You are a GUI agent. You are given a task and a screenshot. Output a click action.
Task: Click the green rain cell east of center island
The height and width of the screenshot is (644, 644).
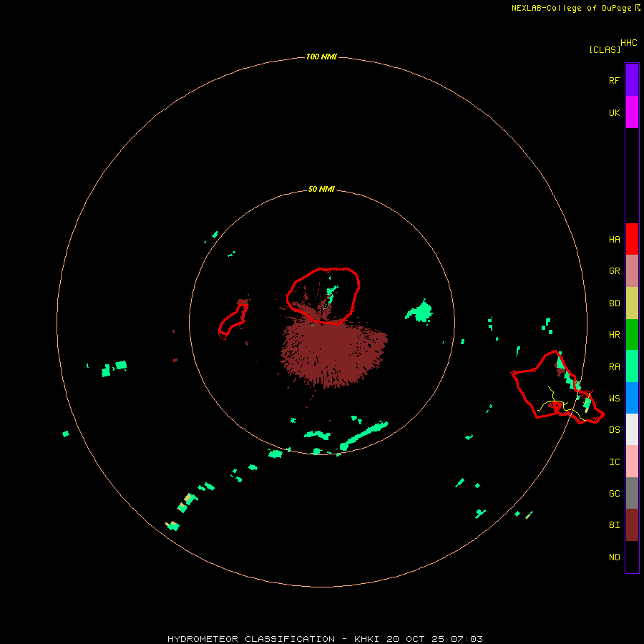pyautogui.click(x=420, y=312)
